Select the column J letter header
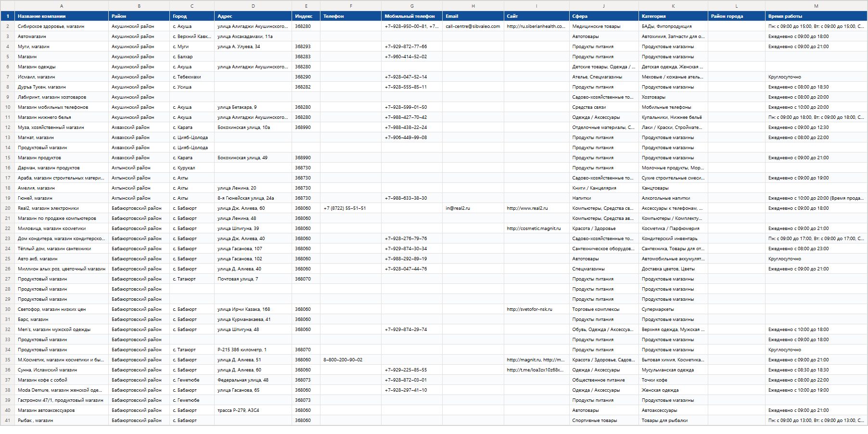868x434 pixels. coord(604,6)
